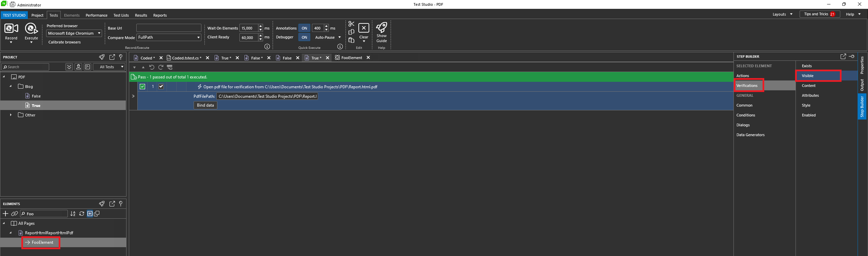Increase Annotations delay value

pyautogui.click(x=326, y=26)
